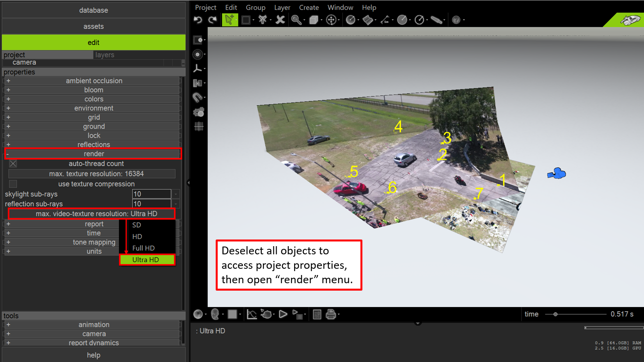Click the help button at bottom left
Viewport: 644px width, 362px height.
click(94, 355)
